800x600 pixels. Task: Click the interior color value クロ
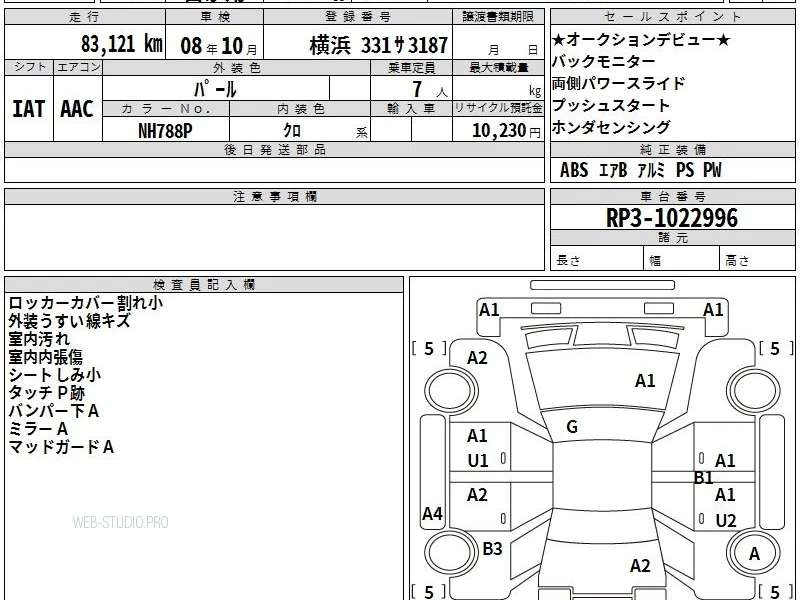tap(292, 130)
